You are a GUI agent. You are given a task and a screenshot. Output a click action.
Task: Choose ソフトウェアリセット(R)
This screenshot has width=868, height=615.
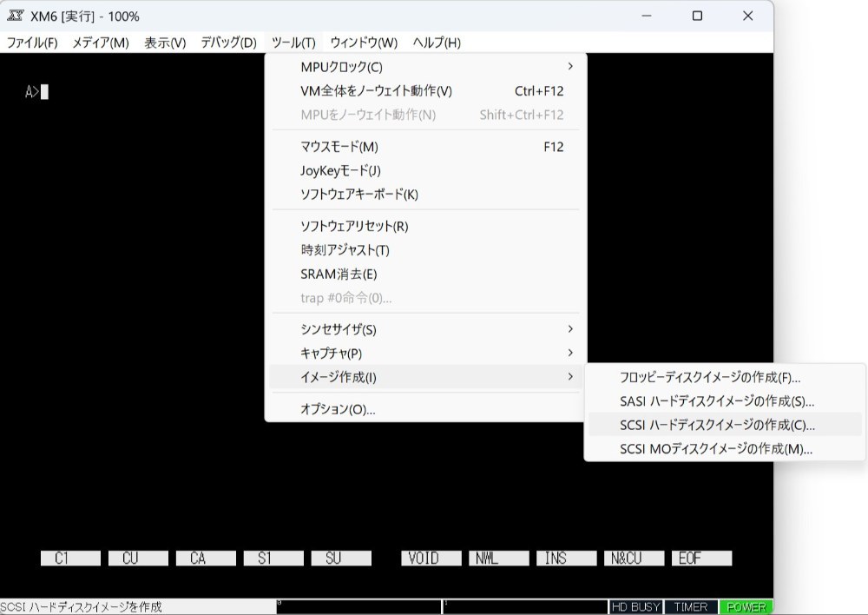click(425, 226)
